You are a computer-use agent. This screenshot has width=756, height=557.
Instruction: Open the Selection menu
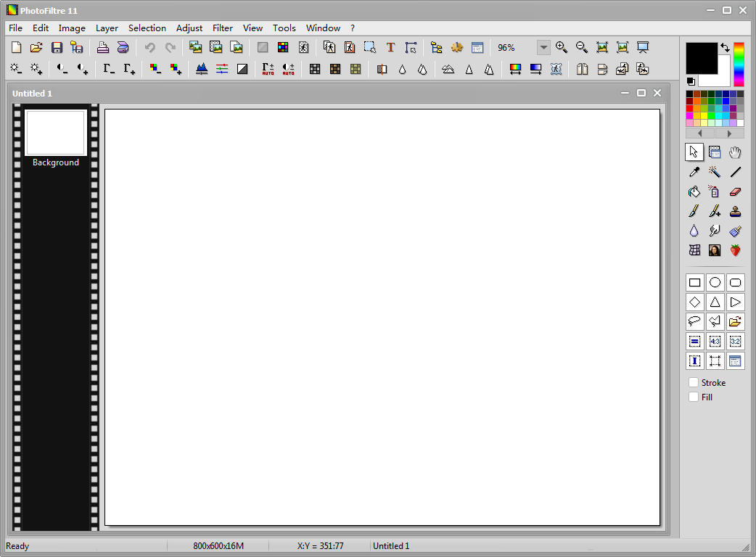(x=147, y=28)
